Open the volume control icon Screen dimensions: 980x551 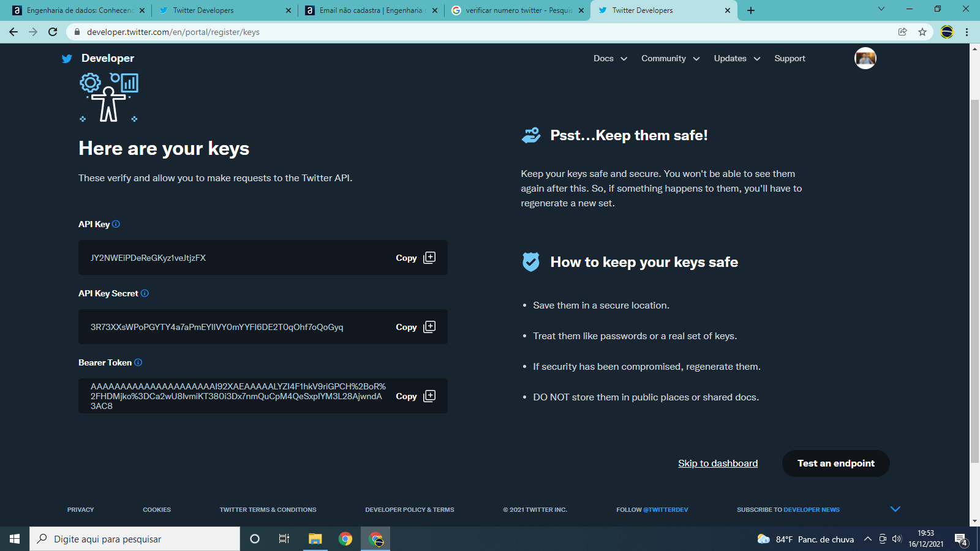click(x=897, y=539)
